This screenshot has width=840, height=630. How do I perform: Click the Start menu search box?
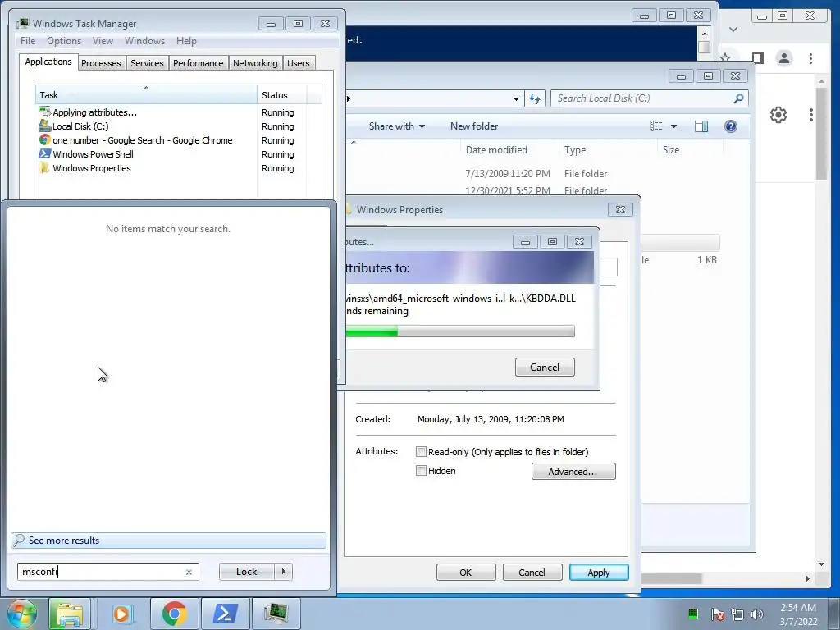107,572
